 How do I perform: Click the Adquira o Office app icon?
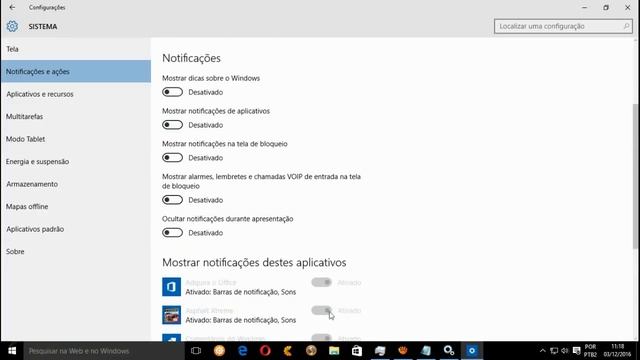pyautogui.click(x=171, y=287)
